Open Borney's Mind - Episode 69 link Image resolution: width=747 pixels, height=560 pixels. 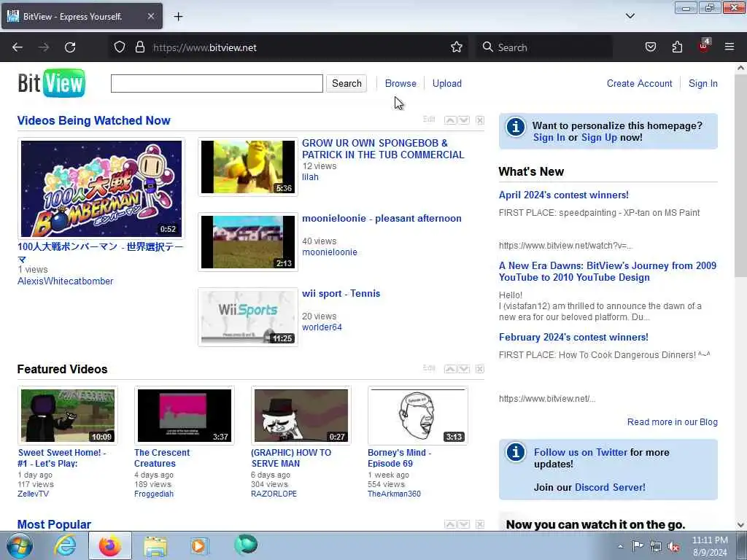(x=399, y=458)
